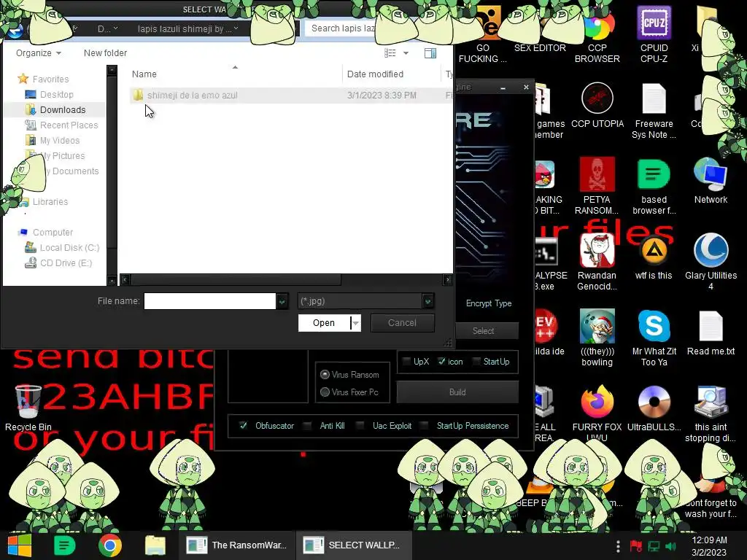Open the CCP BROWSER desktop icon
This screenshot has height=560, width=747.
click(x=597, y=34)
